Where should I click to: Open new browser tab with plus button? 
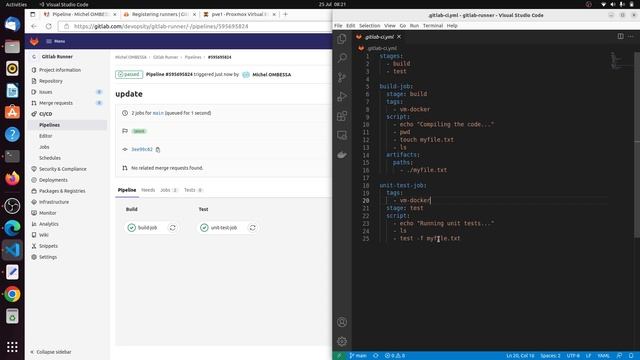pos(285,14)
